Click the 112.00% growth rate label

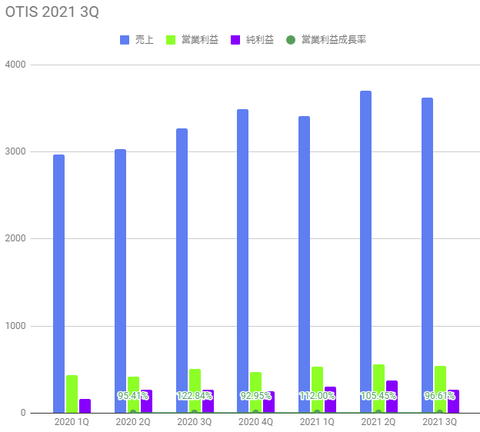pos(317,396)
